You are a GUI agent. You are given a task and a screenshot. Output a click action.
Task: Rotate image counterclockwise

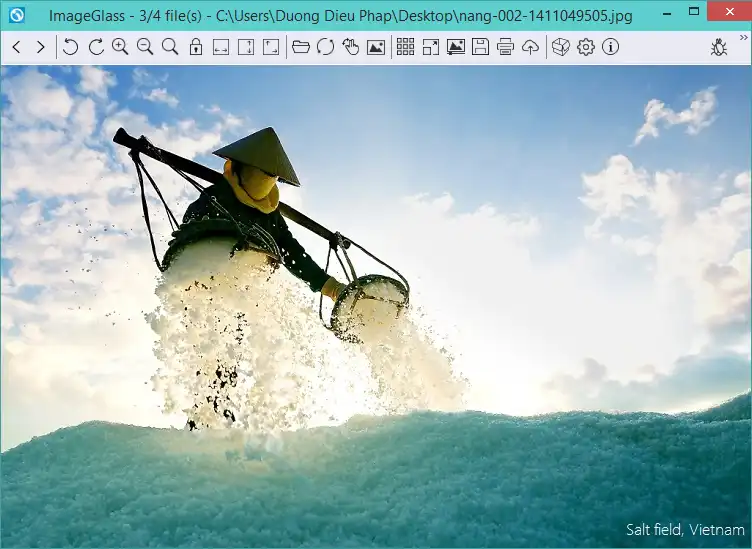tap(70, 47)
